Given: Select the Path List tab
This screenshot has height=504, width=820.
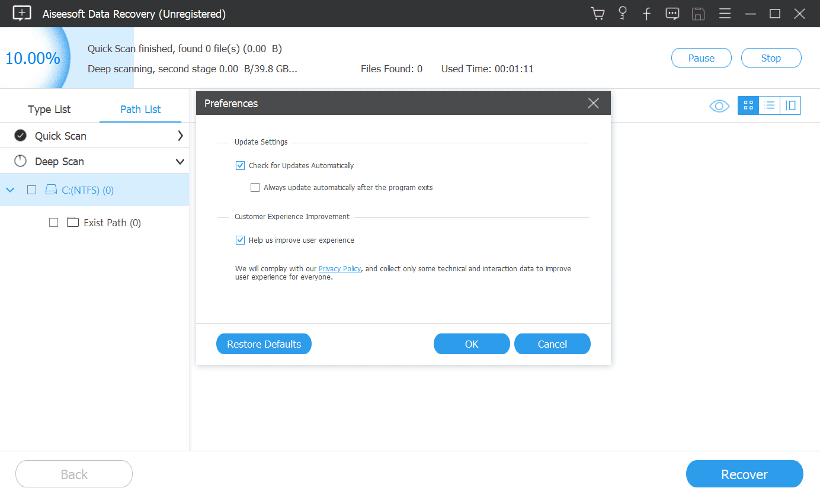Looking at the screenshot, I should [x=140, y=110].
